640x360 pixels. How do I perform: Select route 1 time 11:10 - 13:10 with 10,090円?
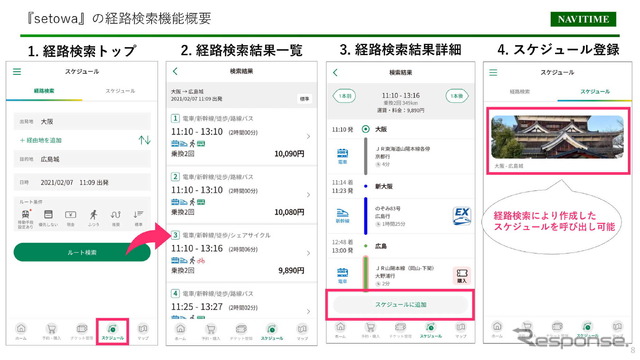point(241,137)
